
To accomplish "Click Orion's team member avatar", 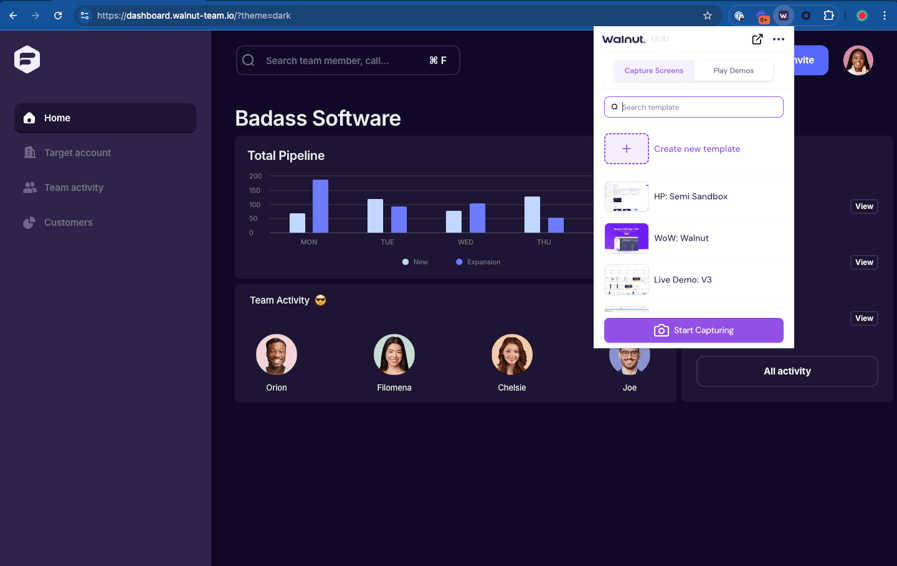I will (276, 355).
